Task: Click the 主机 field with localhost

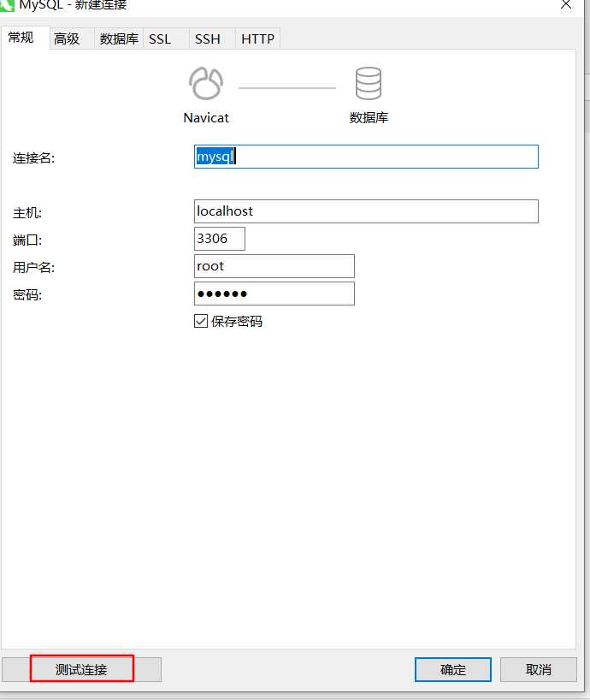Action: coord(366,211)
